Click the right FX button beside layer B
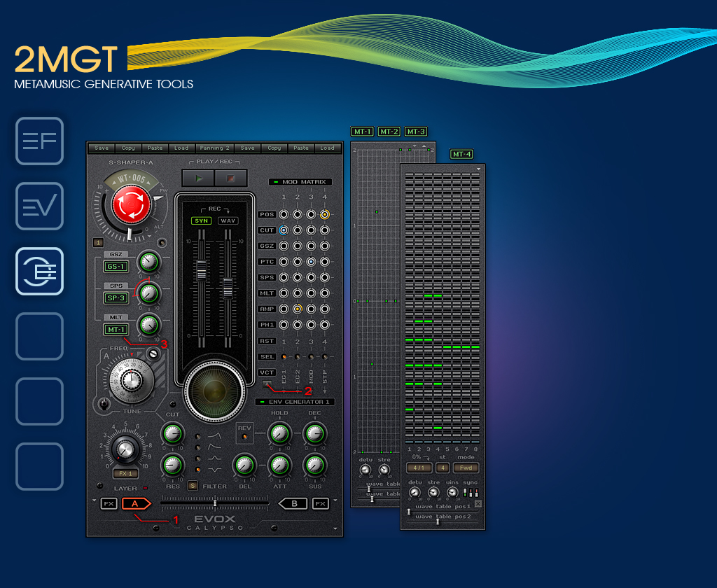717x588 pixels. click(x=320, y=503)
